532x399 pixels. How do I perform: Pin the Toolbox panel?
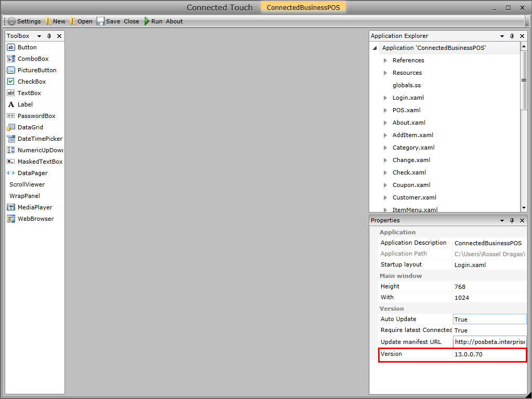coord(49,36)
